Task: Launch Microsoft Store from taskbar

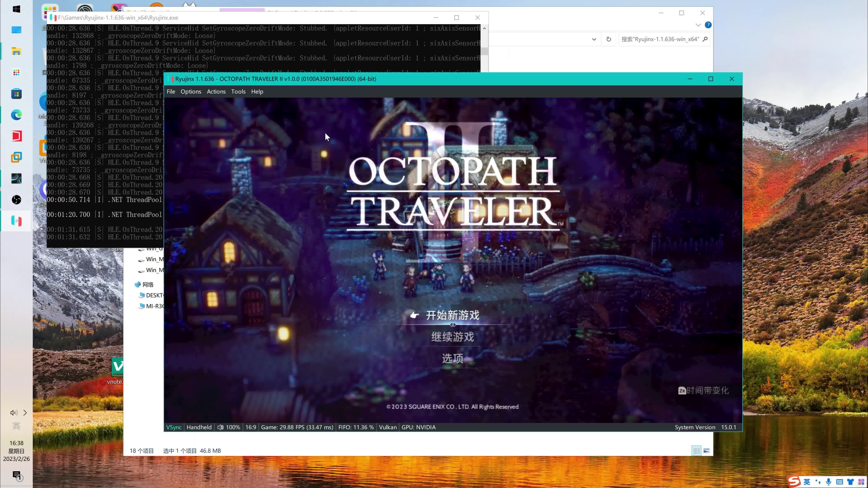Action: 16,94
